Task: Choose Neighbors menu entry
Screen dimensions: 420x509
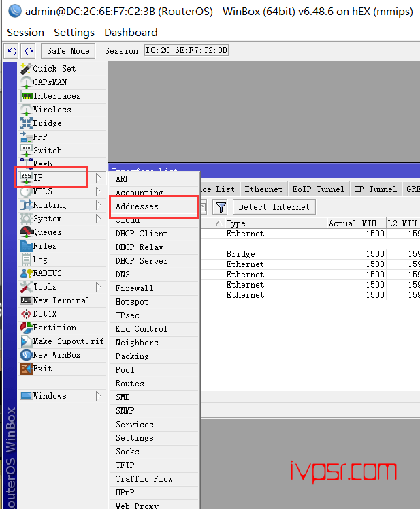Action: (154, 343)
